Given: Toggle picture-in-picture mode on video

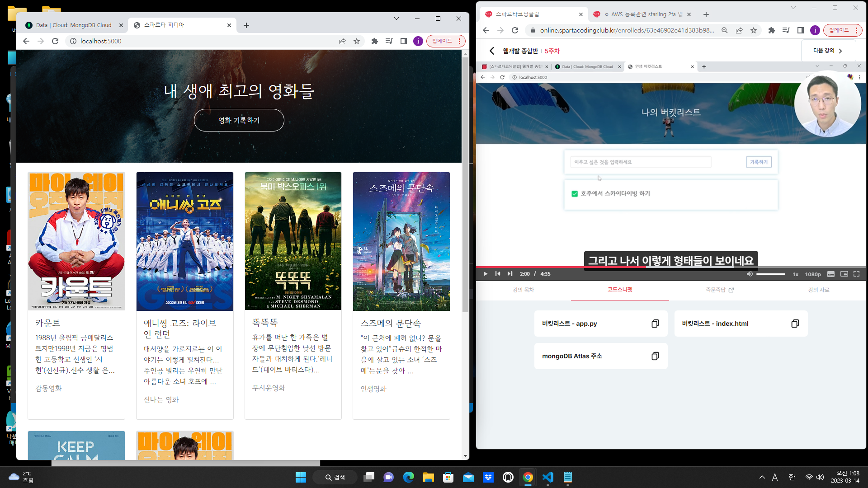Looking at the screenshot, I should [x=844, y=274].
